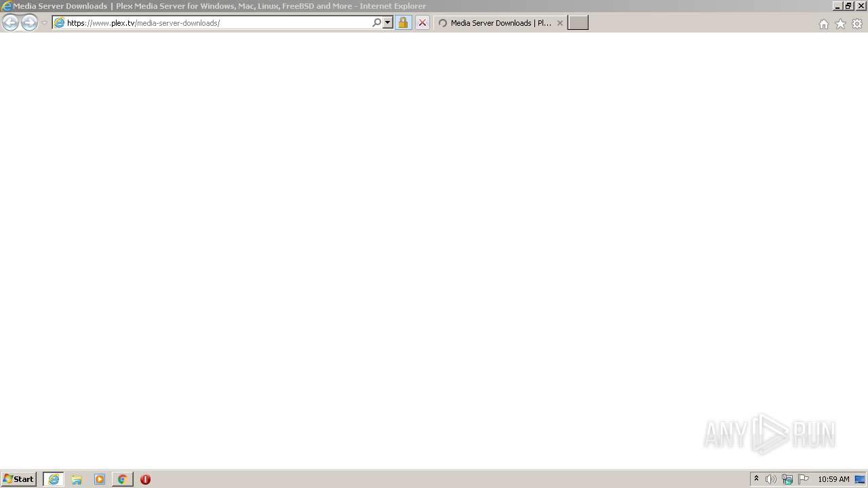The height and width of the screenshot is (488, 868).
Task: Go to the Home page icon
Action: pos(823,24)
